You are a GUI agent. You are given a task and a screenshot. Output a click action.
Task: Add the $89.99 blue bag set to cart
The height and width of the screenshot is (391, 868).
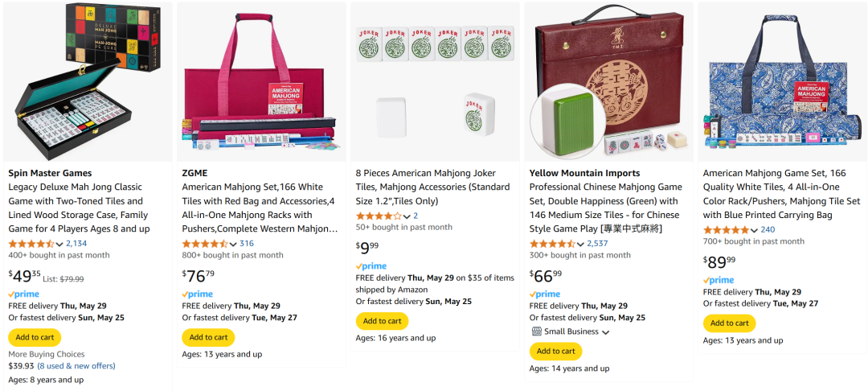(729, 323)
